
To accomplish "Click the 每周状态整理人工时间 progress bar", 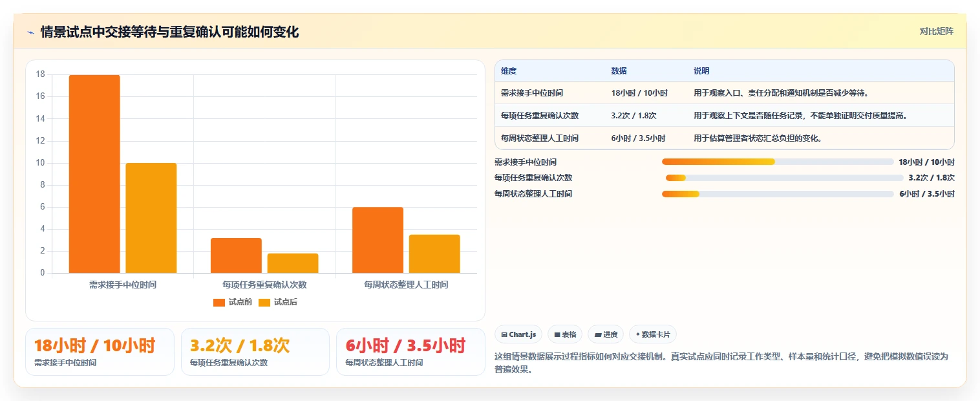I will coord(778,194).
